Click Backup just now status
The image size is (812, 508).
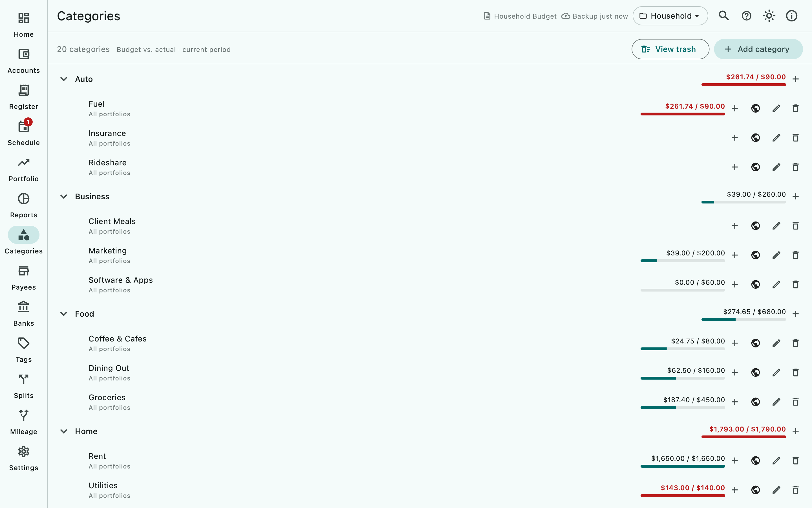(595, 16)
